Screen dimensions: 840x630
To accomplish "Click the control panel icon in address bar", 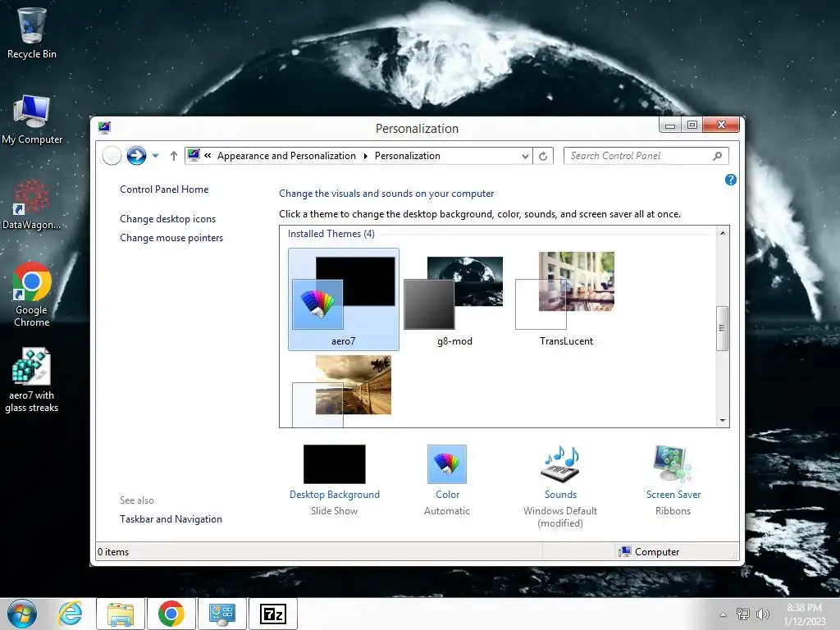I will (x=194, y=155).
